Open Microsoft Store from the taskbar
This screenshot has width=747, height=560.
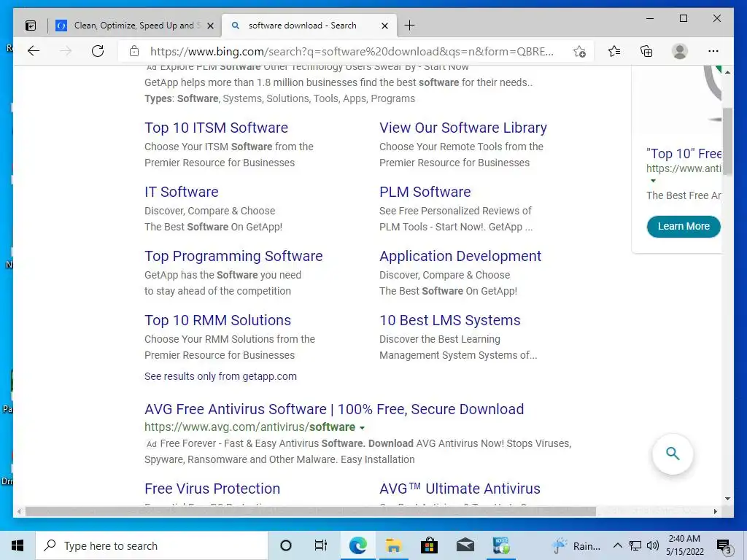(x=429, y=545)
